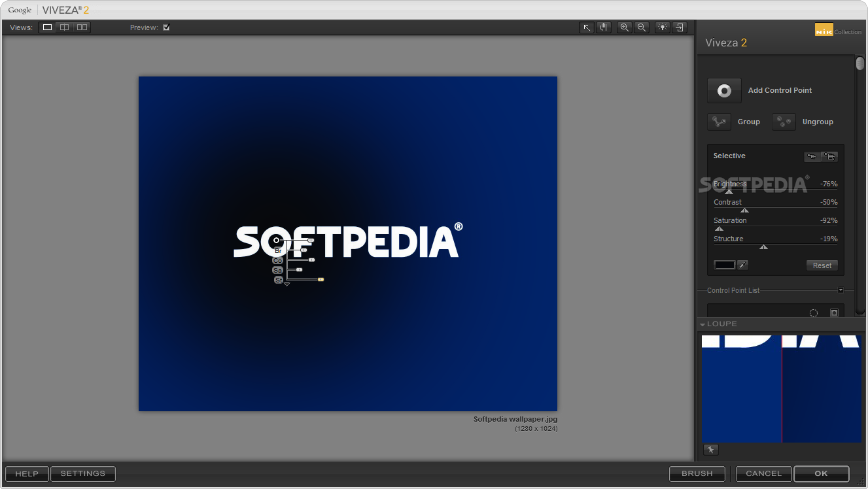The height and width of the screenshot is (489, 868).
Task: Pin the loupe position
Action: click(711, 449)
